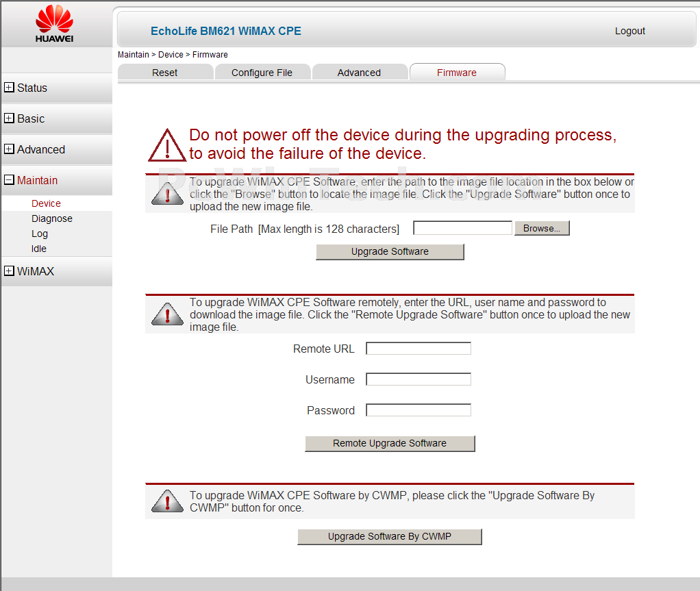This screenshot has width=700, height=591.
Task: Expand the WiMAX menu plus icon
Action: 9,271
